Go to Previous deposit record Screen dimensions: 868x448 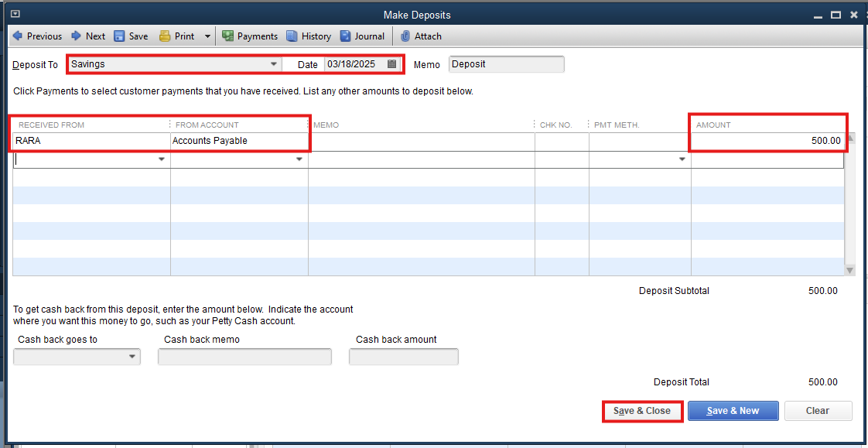[37, 36]
